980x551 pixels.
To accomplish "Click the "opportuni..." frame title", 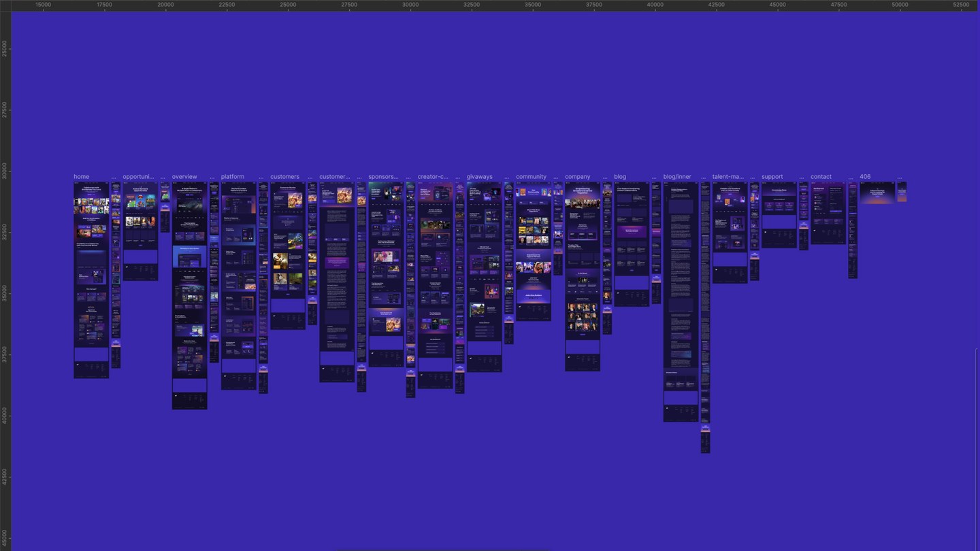I will pos(139,177).
